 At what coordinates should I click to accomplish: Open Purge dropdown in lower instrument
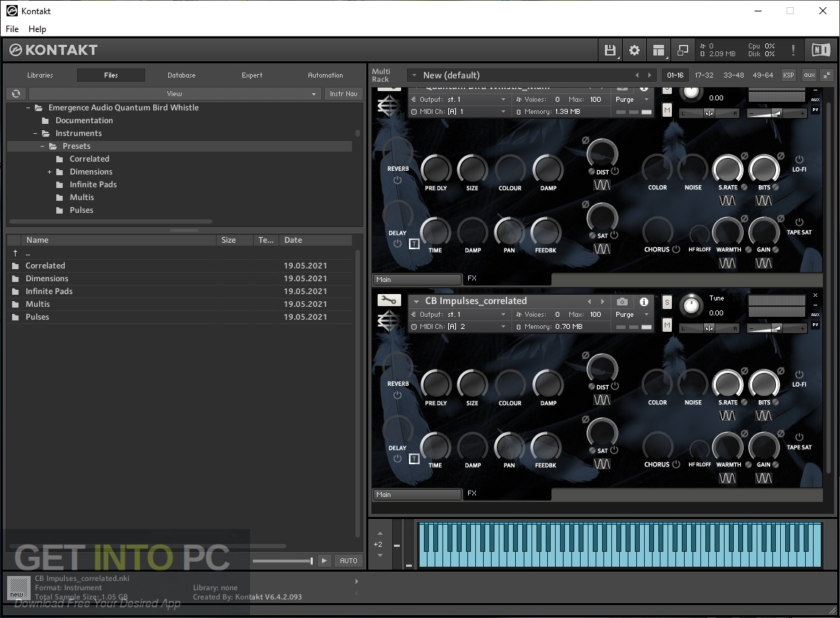tap(632, 315)
